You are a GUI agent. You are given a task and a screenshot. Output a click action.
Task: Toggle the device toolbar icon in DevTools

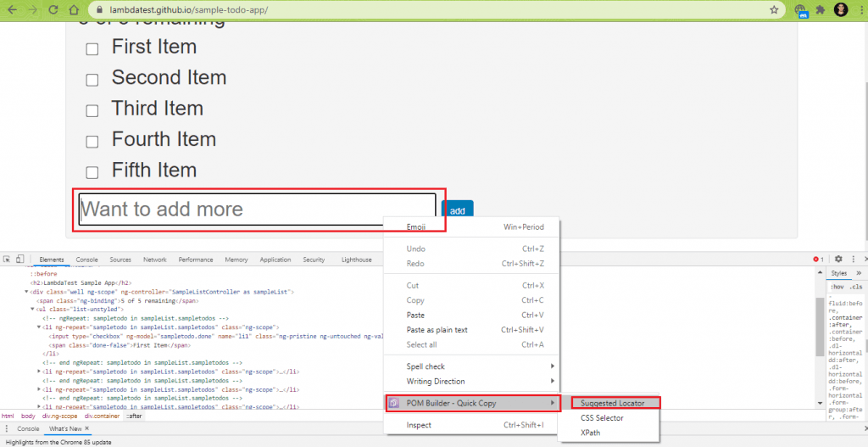[19, 260]
